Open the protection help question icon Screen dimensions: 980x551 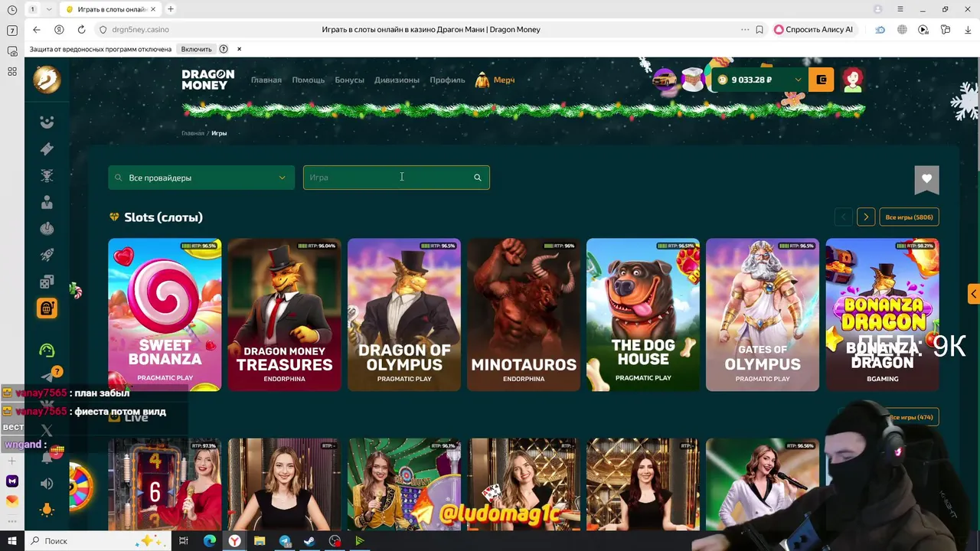(224, 49)
